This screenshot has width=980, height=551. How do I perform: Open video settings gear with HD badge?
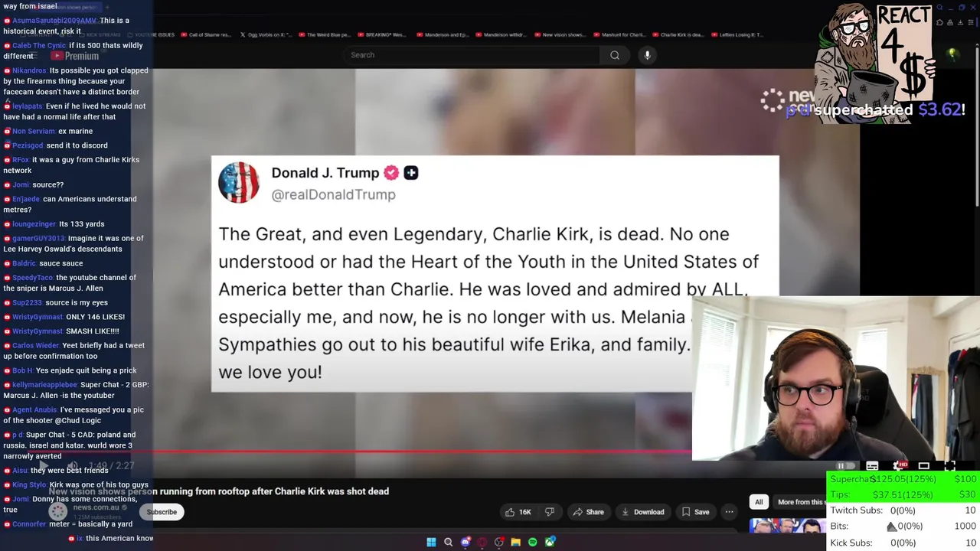point(901,465)
